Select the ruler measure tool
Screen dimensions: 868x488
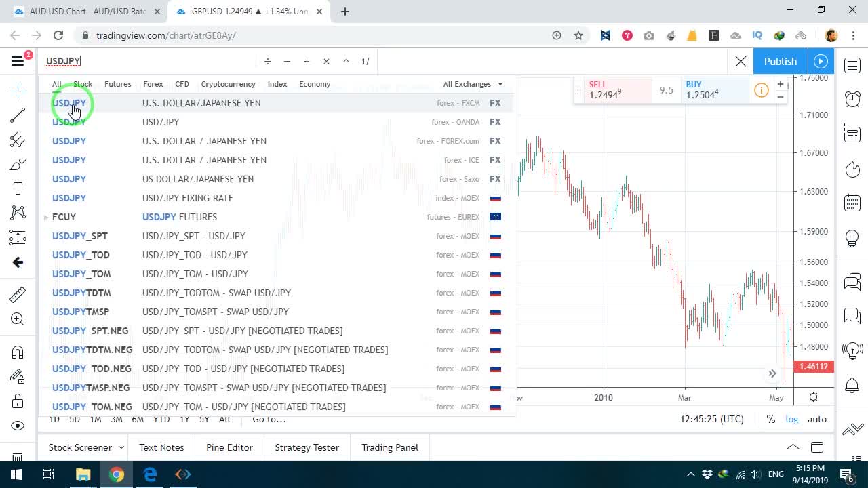tap(18, 294)
